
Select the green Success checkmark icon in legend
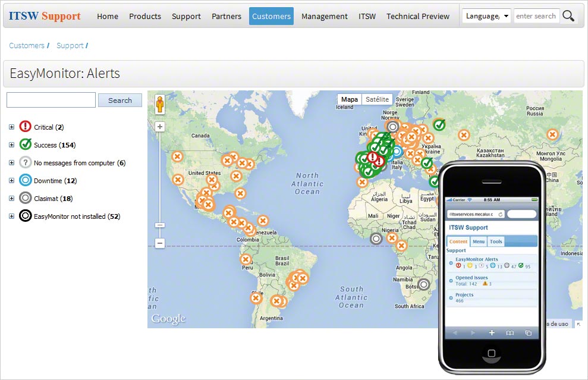click(25, 144)
